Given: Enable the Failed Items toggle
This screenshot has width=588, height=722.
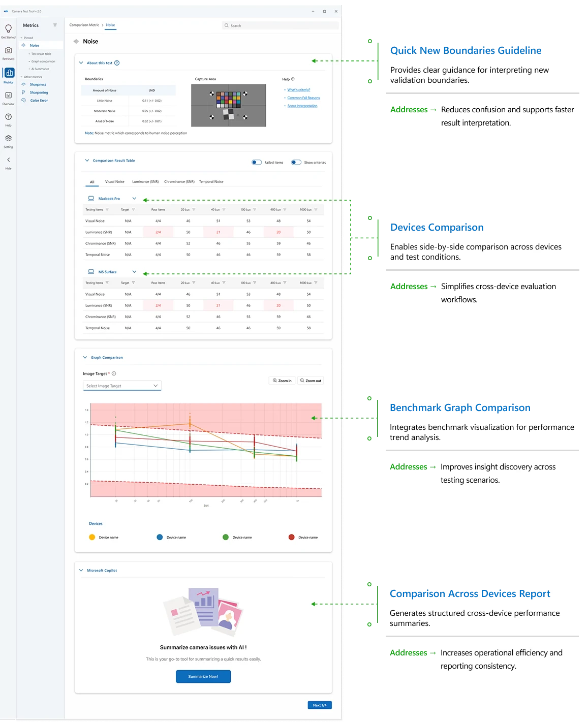Looking at the screenshot, I should (x=256, y=162).
